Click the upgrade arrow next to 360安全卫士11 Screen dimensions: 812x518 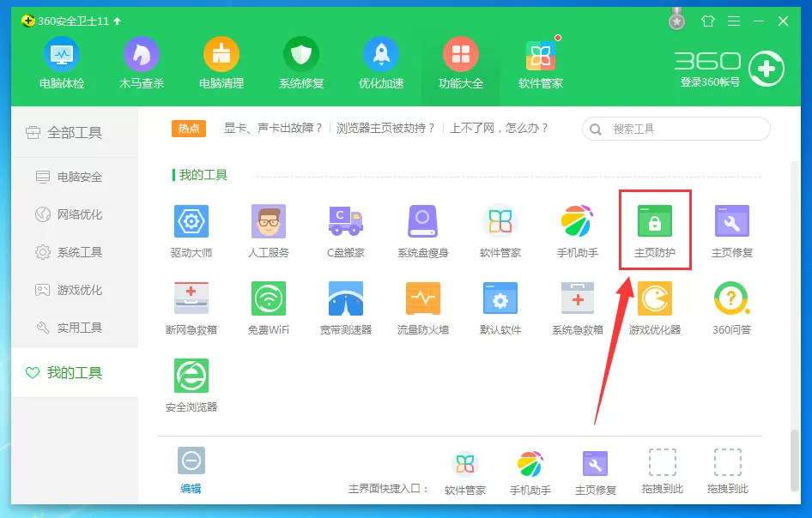click(117, 21)
